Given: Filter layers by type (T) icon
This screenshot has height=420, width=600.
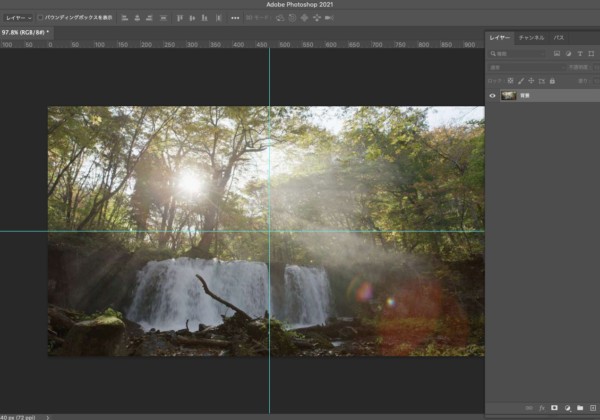Looking at the screenshot, I should coord(579,53).
